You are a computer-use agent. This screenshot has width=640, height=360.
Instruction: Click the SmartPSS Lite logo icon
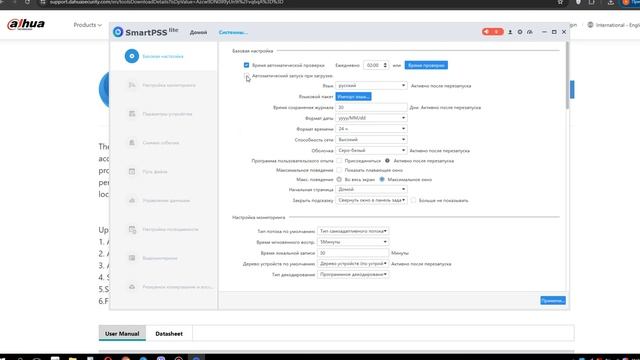pos(118,32)
